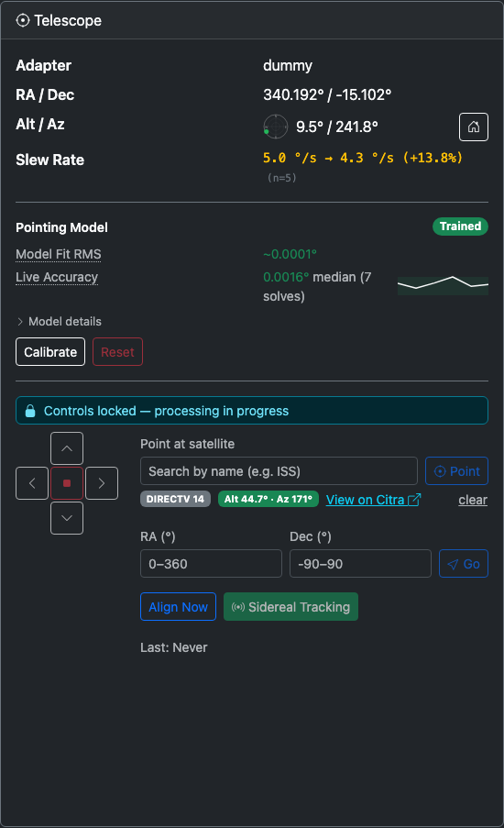Nudge telescope right with the right arrow
Viewport: 504px width, 828px height.
coord(102,483)
